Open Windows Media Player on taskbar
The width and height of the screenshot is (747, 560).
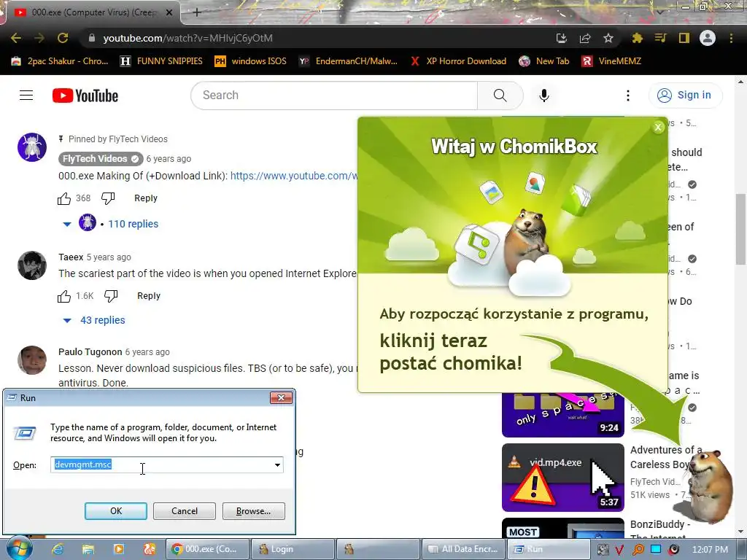119,550
